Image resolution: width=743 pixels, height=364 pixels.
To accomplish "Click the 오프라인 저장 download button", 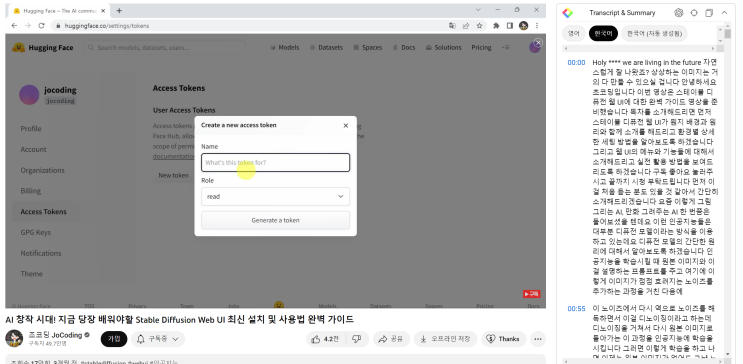I will [x=445, y=339].
